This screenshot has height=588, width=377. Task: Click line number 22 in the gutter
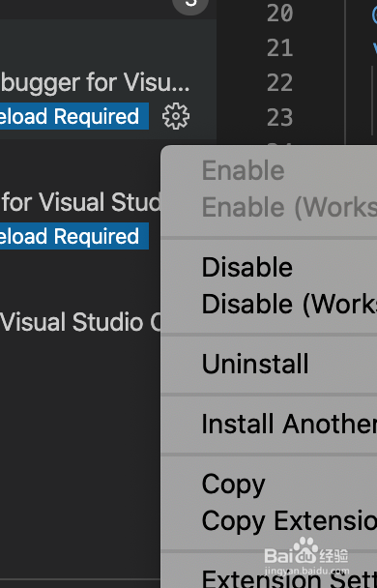click(x=280, y=82)
